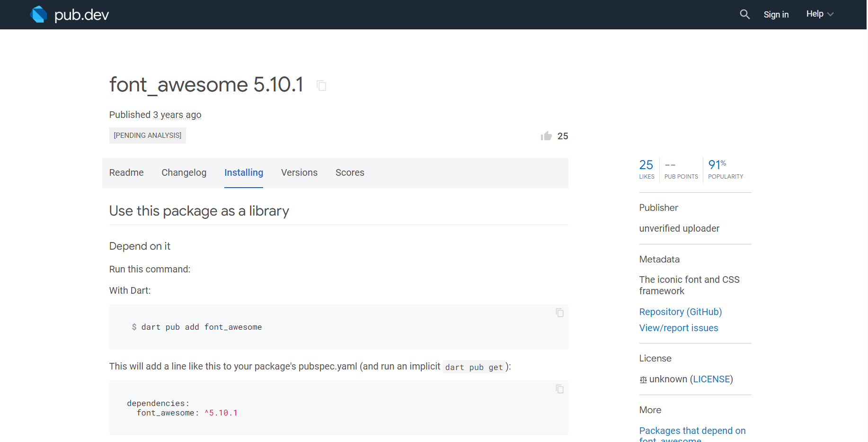Image resolution: width=868 pixels, height=442 pixels.
Task: Click the license scale icon
Action: point(643,380)
